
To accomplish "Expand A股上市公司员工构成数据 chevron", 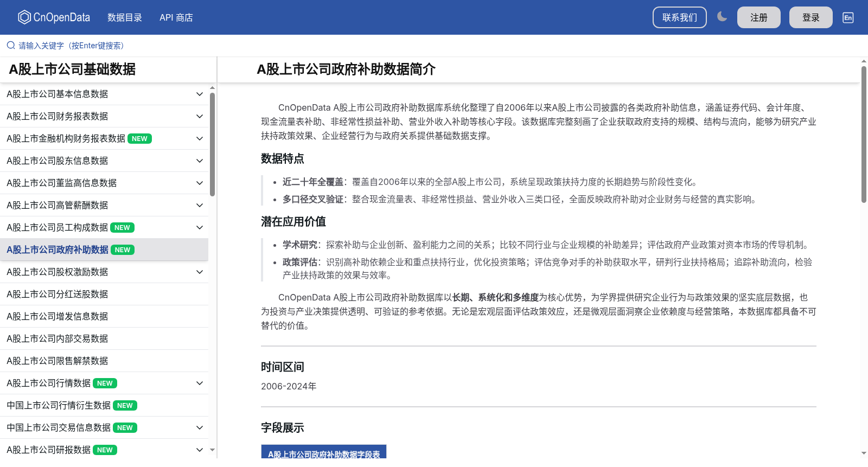I will (200, 227).
